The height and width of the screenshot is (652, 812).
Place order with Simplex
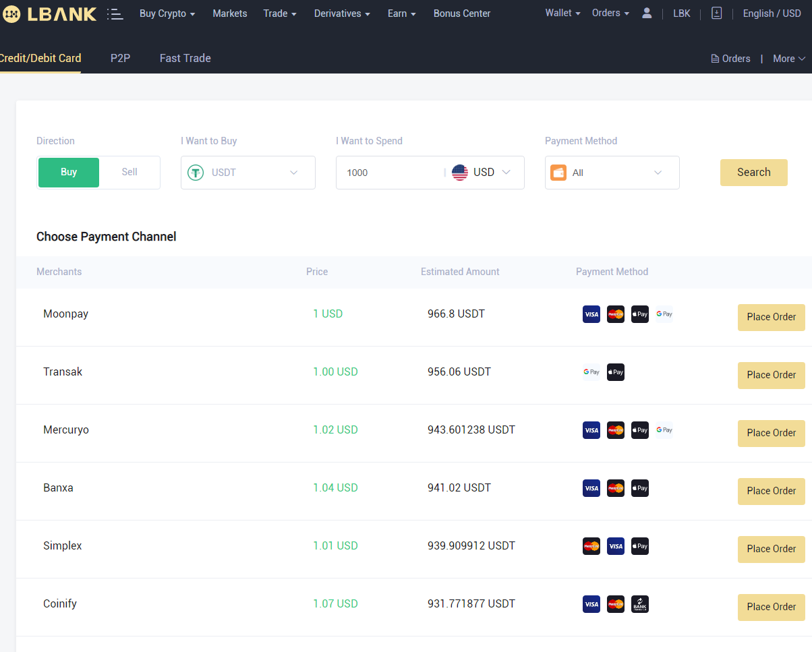772,550
